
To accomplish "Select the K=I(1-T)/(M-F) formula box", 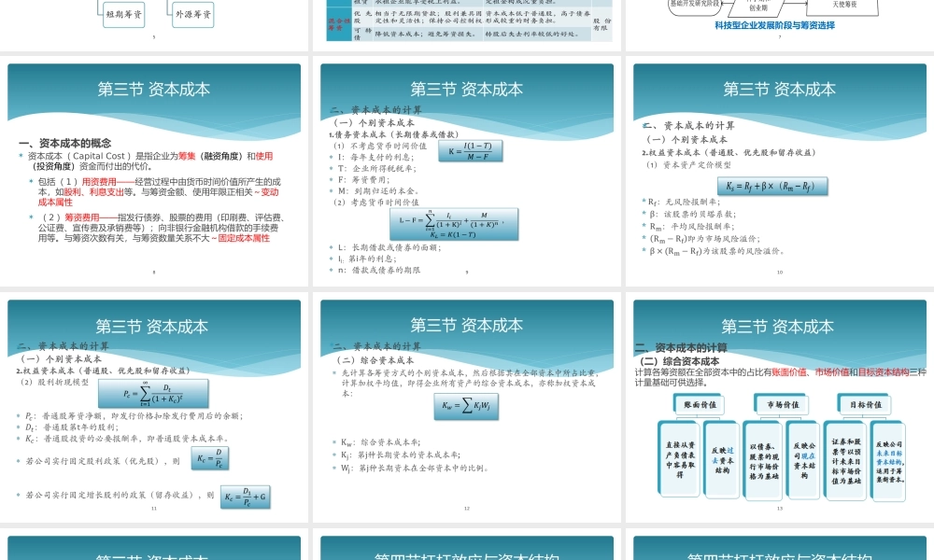I will (x=469, y=149).
